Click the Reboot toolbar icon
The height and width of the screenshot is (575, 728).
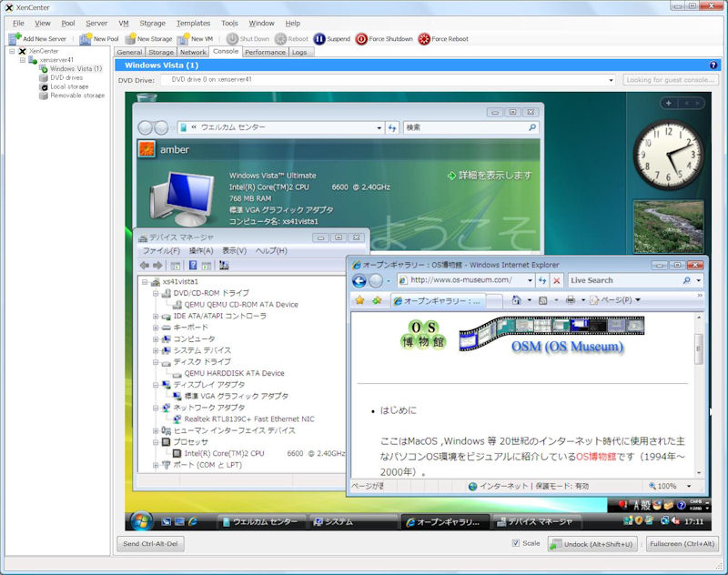point(280,39)
